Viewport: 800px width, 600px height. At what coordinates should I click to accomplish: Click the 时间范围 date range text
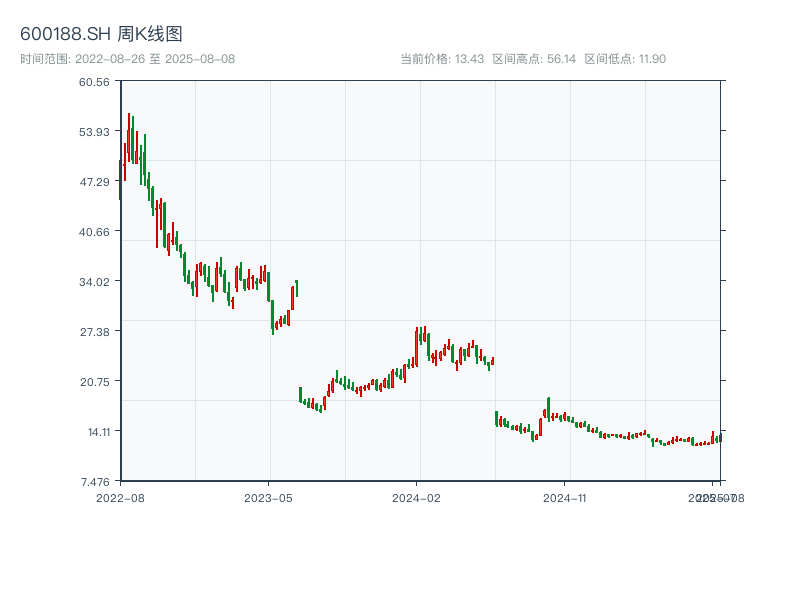point(127,59)
